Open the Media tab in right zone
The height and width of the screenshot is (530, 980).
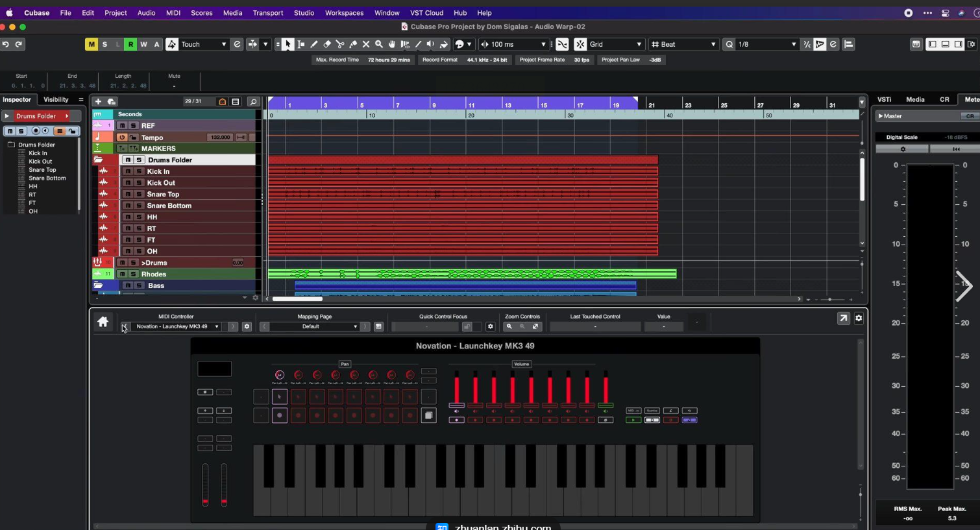915,100
